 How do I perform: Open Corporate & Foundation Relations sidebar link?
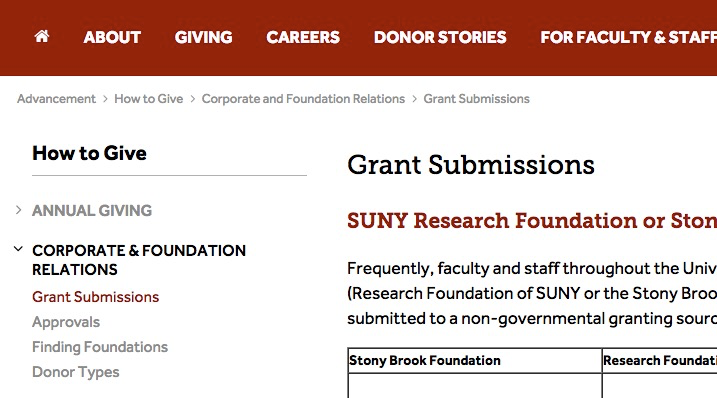(x=139, y=260)
